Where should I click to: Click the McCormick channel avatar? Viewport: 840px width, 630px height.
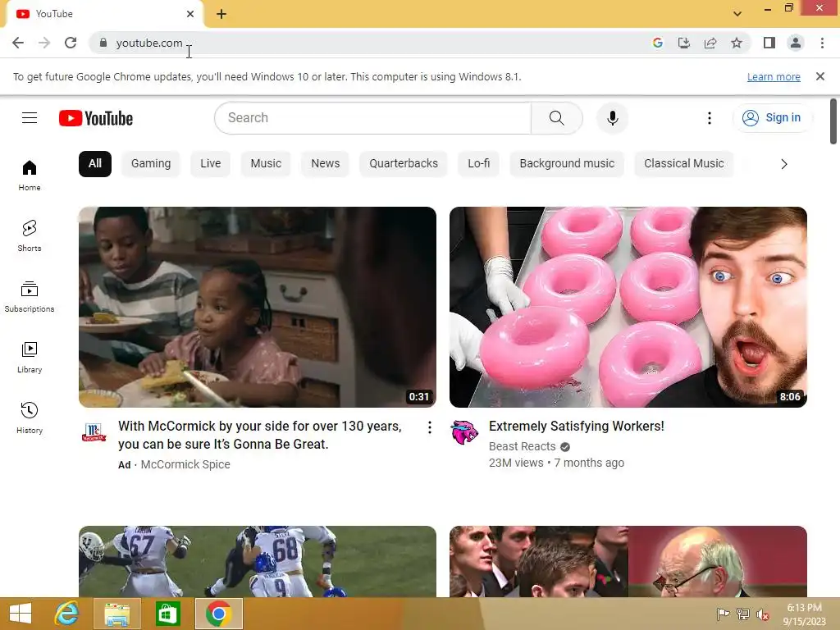[x=94, y=431]
